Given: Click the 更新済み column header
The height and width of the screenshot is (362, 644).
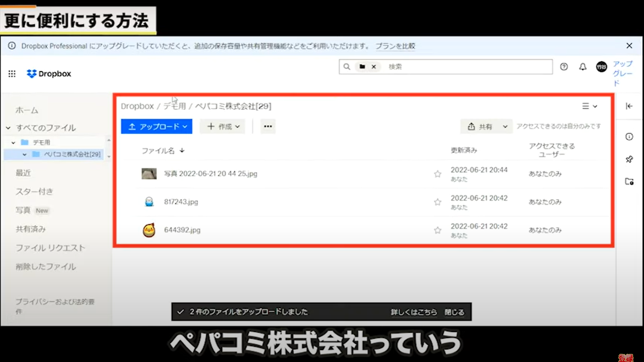Looking at the screenshot, I should tap(464, 150).
